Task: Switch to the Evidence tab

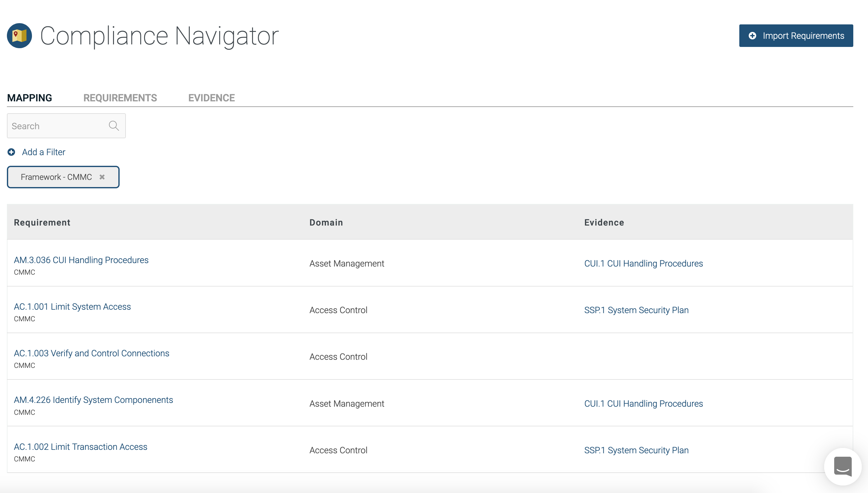Action: coord(211,98)
